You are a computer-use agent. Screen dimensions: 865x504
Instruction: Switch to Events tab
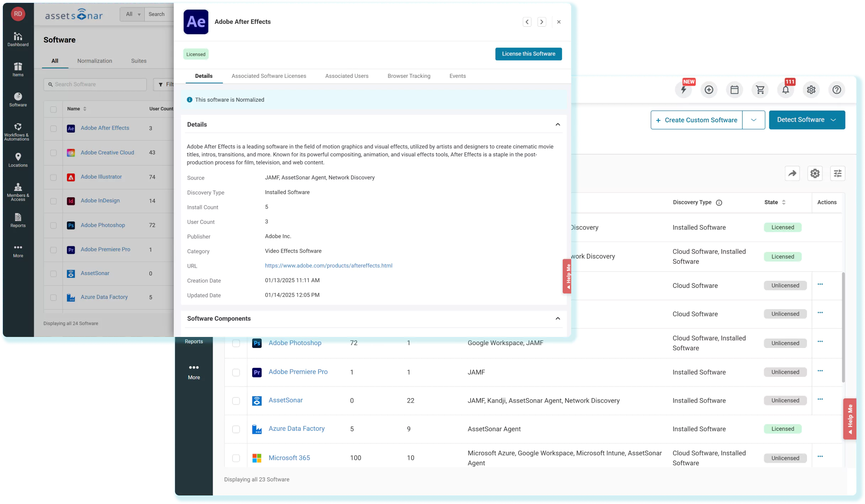click(457, 76)
